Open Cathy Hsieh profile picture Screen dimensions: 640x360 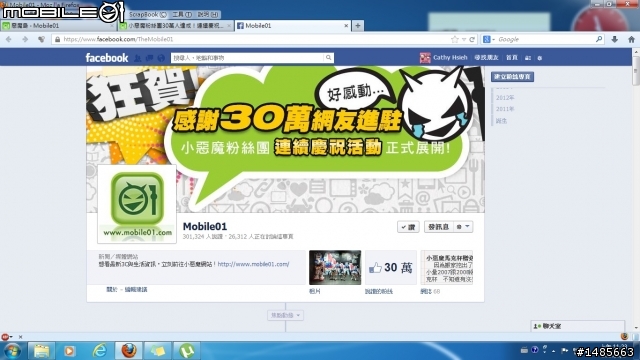pyautogui.click(x=425, y=58)
